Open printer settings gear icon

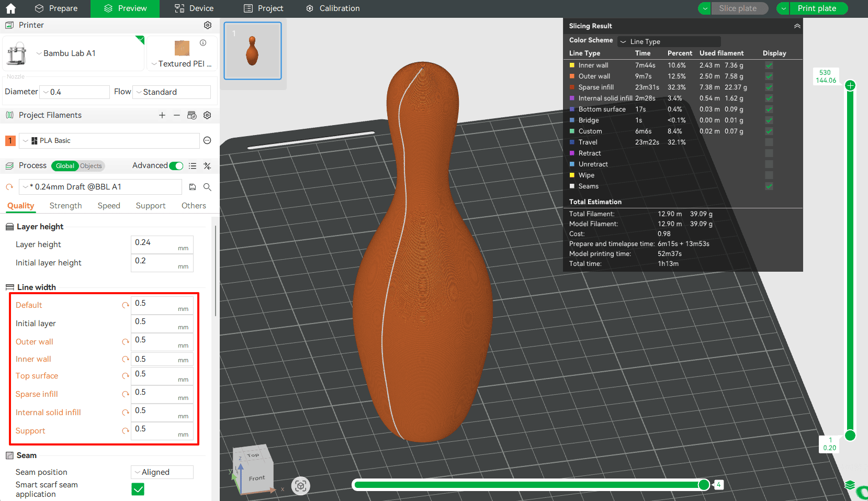tap(208, 25)
